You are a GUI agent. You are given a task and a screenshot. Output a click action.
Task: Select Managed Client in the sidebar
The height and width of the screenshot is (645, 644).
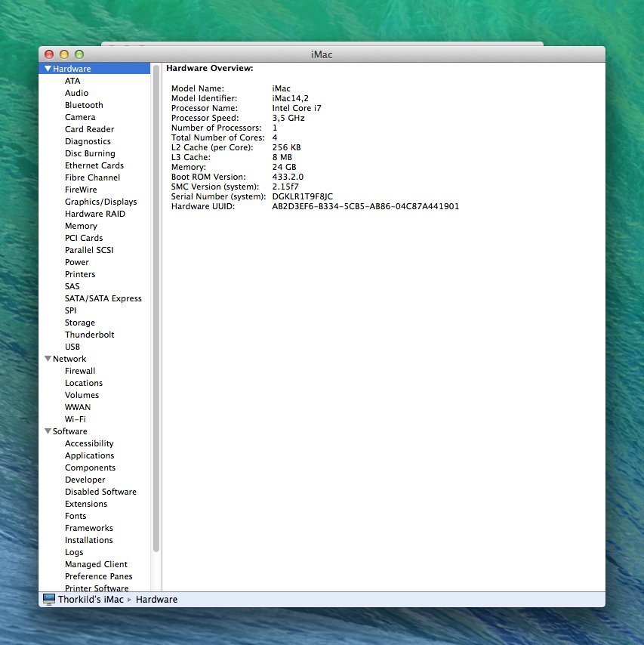tap(96, 564)
